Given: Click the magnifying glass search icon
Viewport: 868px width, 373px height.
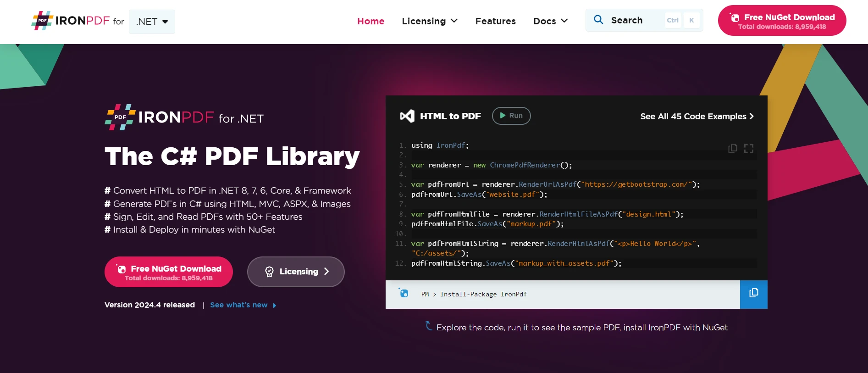Looking at the screenshot, I should (598, 20).
